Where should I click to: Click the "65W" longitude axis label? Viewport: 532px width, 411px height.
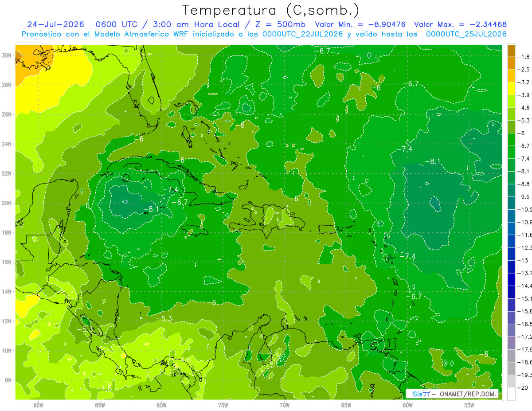coord(346,406)
